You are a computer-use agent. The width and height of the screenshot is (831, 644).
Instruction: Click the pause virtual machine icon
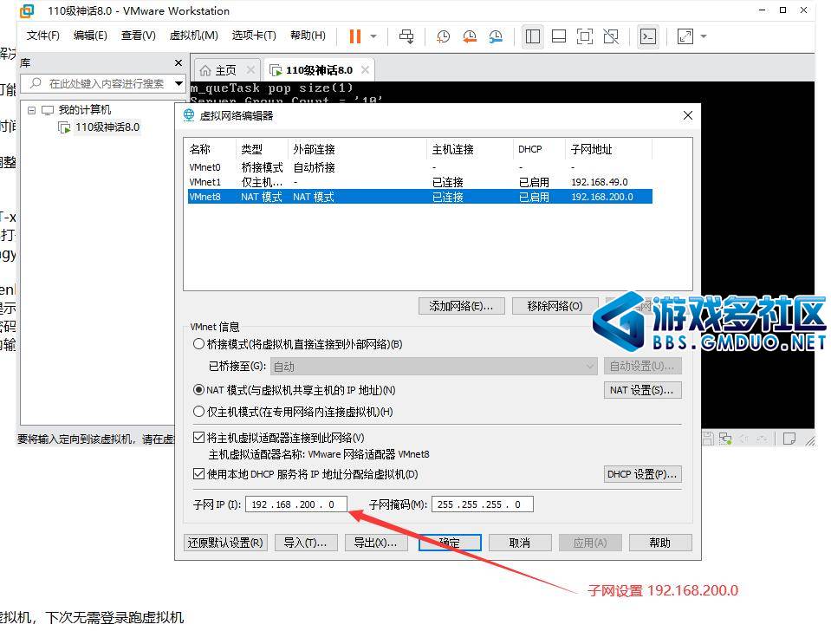pos(355,36)
